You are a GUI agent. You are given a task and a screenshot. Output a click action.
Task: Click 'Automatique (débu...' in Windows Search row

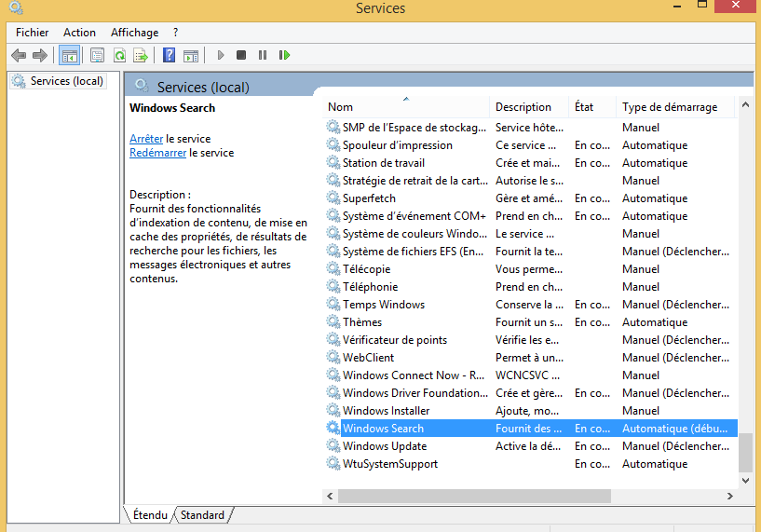[x=674, y=428]
